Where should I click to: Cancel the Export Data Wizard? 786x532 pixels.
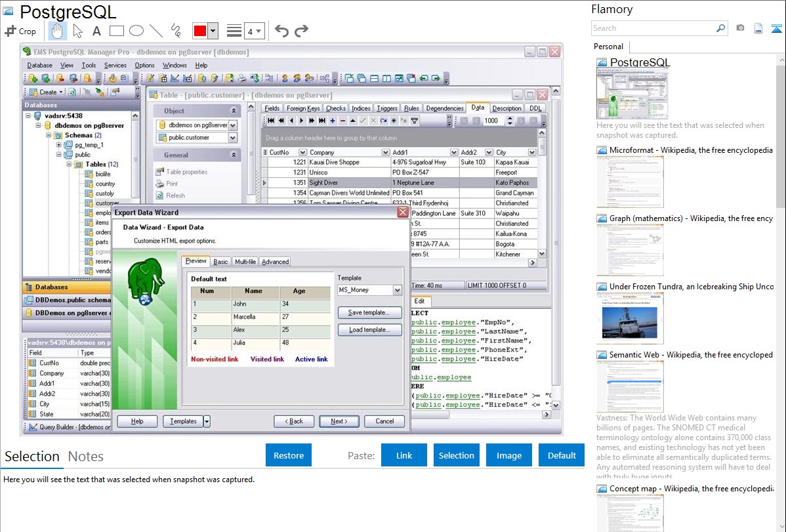tap(384, 421)
